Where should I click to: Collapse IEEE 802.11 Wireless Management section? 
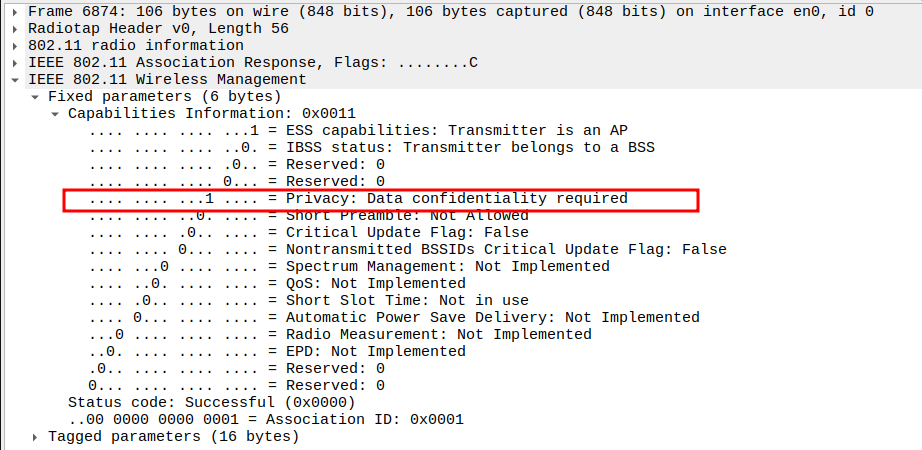coord(15,80)
